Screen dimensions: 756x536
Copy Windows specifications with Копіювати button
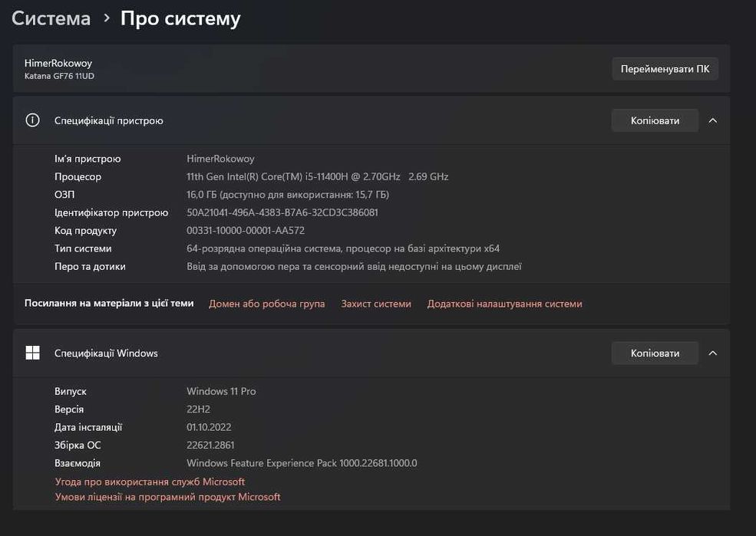click(655, 353)
